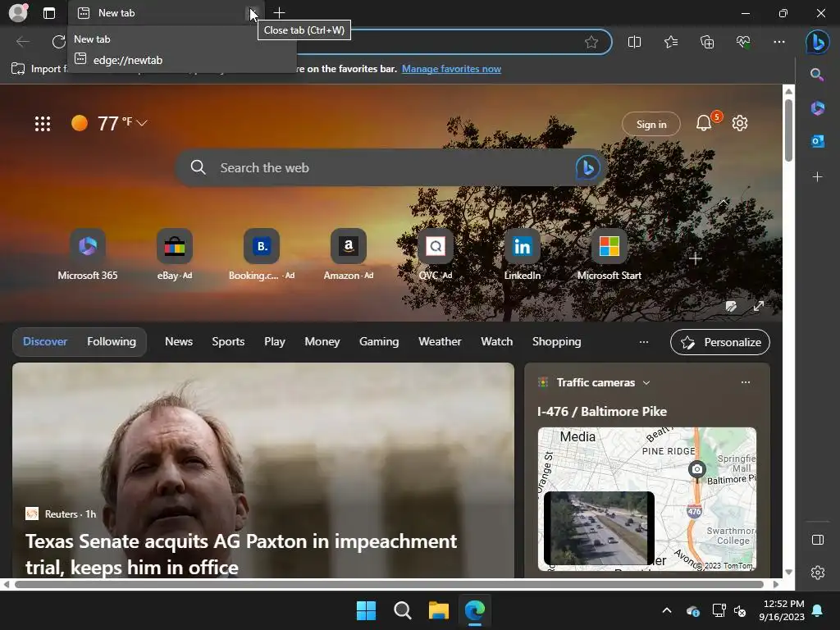Open the browser profile icon
840x630 pixels.
(18, 13)
